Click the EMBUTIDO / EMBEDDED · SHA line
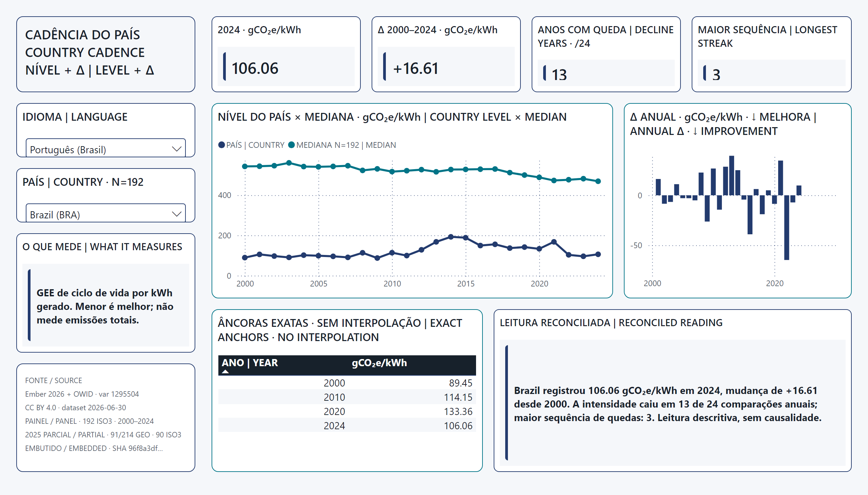 (x=94, y=449)
